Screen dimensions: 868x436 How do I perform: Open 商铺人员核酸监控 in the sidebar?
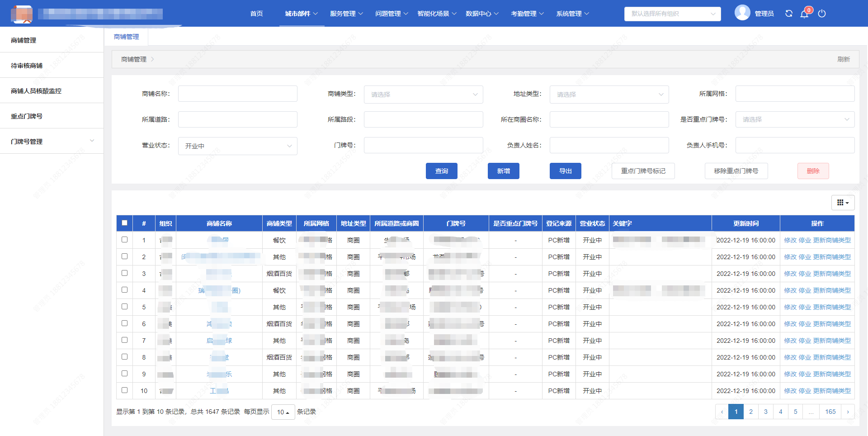point(52,91)
